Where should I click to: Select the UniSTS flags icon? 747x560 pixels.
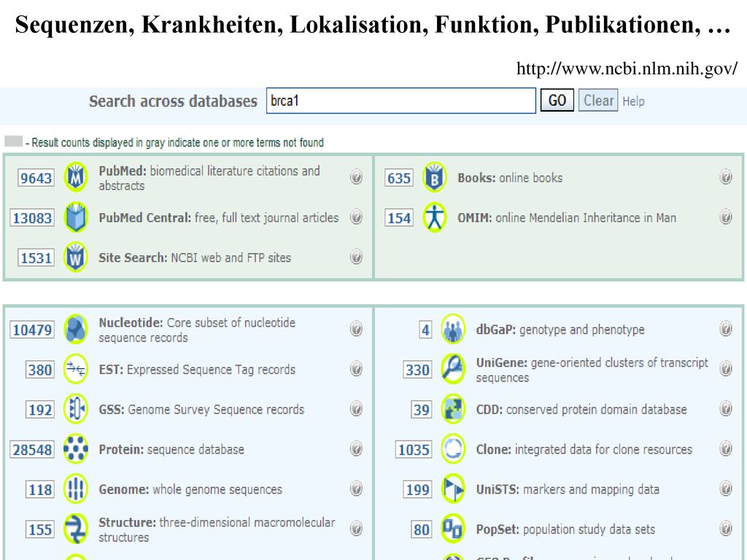[453, 489]
